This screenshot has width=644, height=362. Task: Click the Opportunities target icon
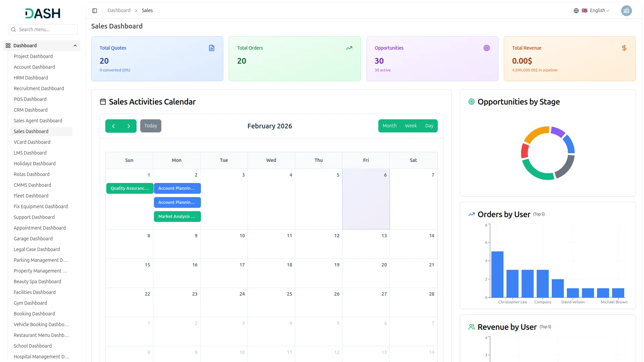click(x=487, y=48)
